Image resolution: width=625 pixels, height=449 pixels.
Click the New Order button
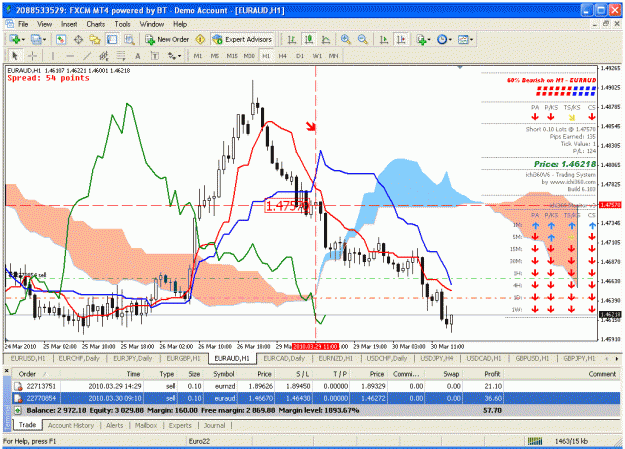click(167, 39)
